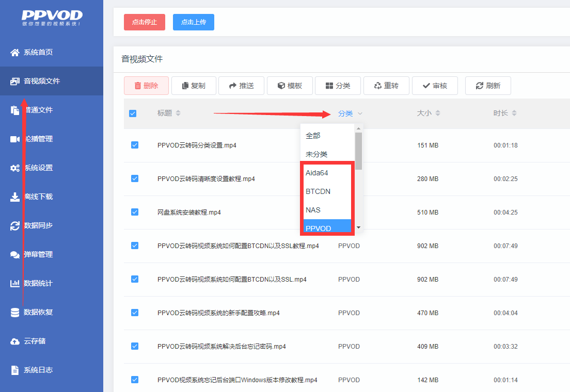Uncheck checkbox for Windows版本修改教程.mp4 row
Screen dimensions: 570x392
[x=135, y=380]
